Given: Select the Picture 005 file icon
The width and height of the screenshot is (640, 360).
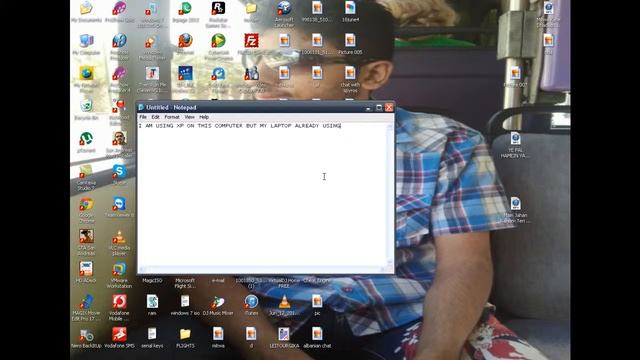Looking at the screenshot, I should (x=350, y=44).
